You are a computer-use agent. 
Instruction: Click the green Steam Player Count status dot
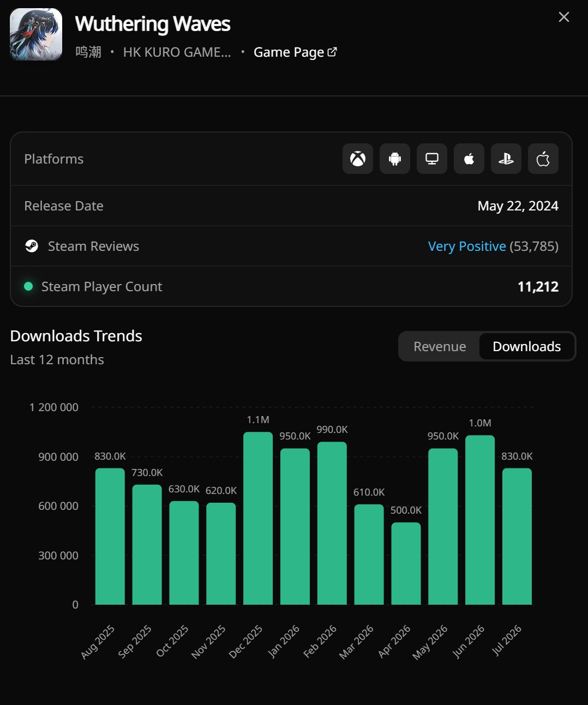pos(28,286)
